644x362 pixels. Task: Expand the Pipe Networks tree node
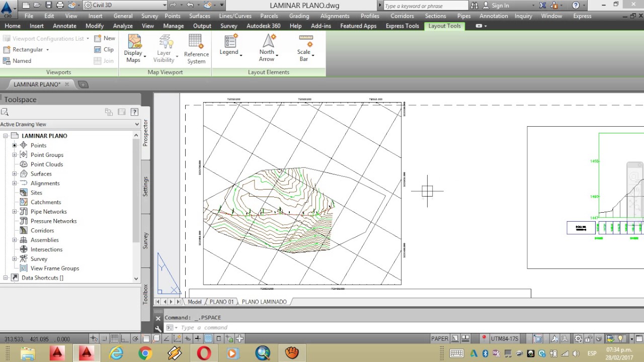pos(15,212)
